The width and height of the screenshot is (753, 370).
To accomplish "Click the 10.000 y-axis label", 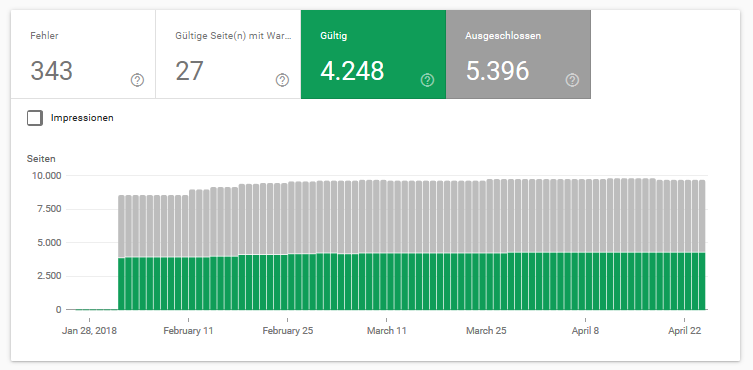I will [x=46, y=176].
